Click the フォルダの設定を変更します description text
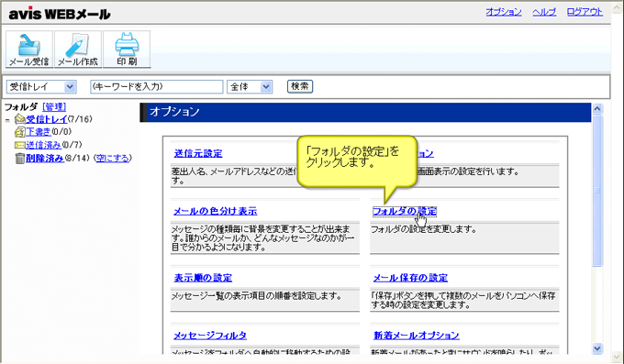This screenshot has height=364, width=624. click(424, 229)
